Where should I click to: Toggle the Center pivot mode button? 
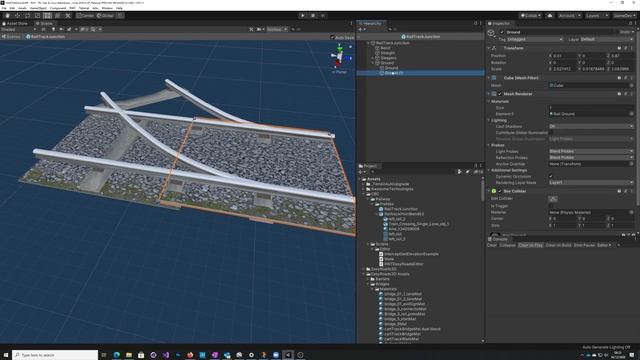click(85, 16)
